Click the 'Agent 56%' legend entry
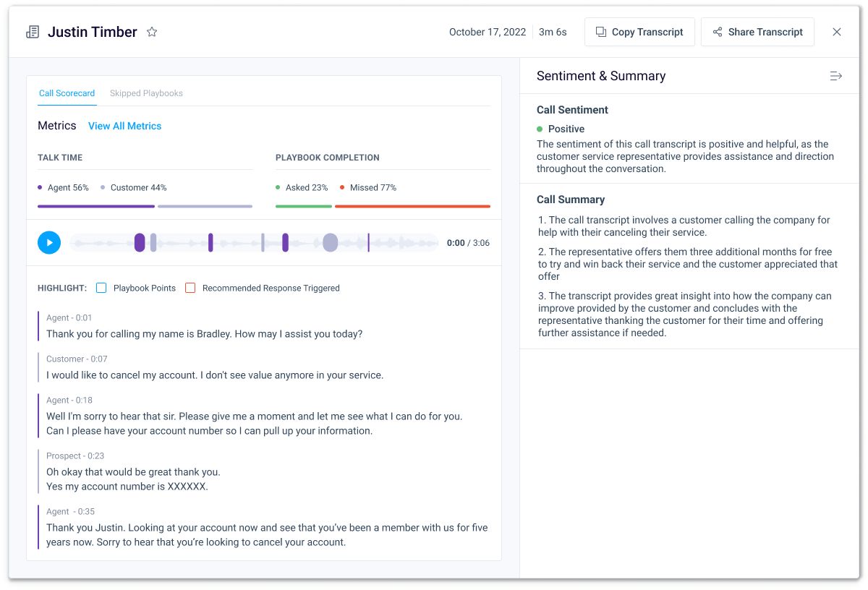This screenshot has width=868, height=590. (x=63, y=187)
